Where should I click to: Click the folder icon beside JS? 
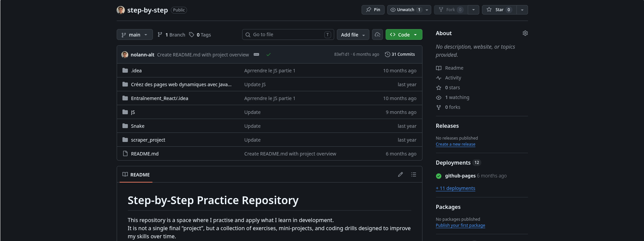tap(125, 112)
